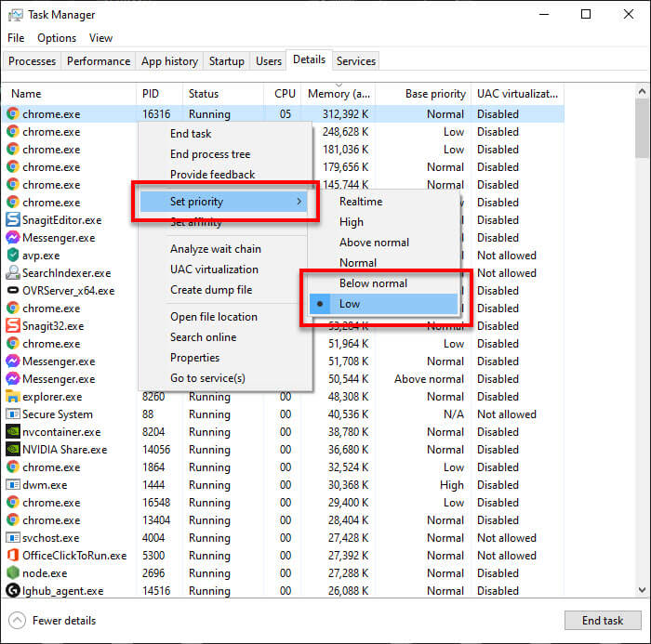The height and width of the screenshot is (644, 651).
Task: Open Properties from context menu
Action: (225, 357)
